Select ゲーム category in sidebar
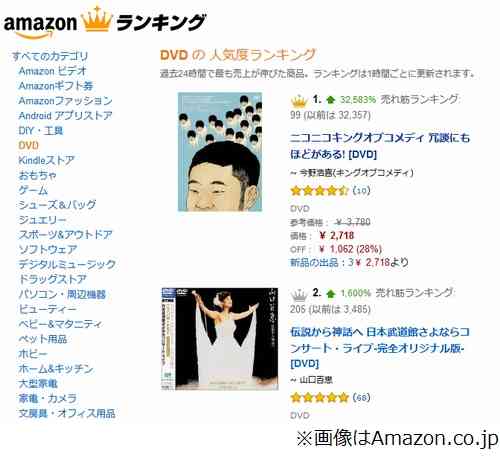Viewport: 500px width, 461px height. click(33, 190)
